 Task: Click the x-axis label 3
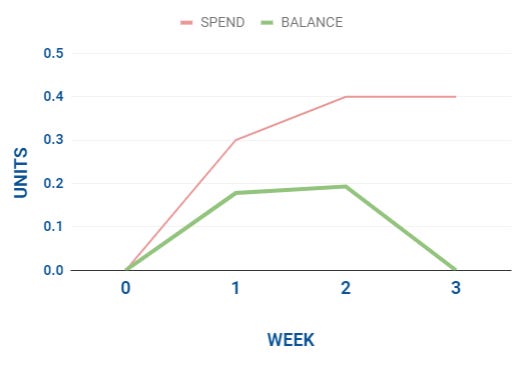pos(456,288)
